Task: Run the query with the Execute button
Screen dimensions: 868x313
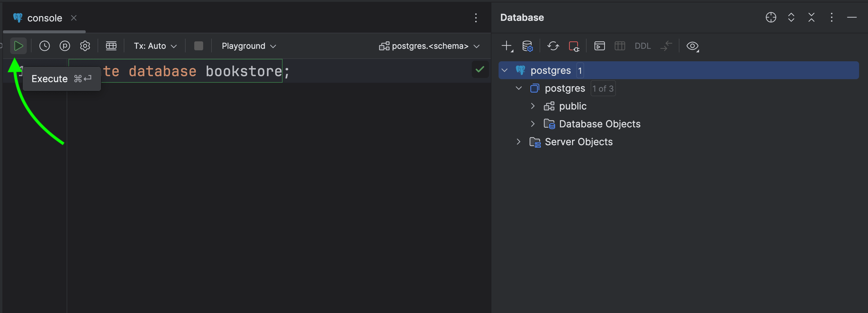Action: 18,46
